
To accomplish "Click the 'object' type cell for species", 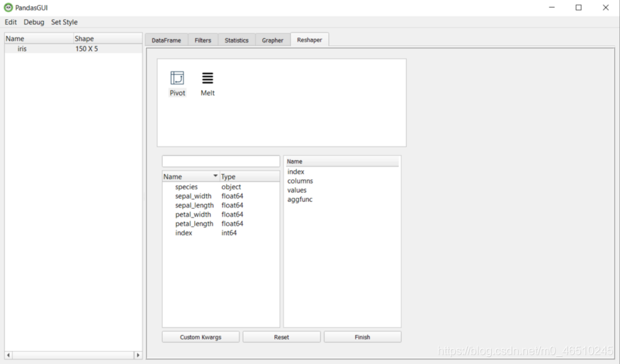I will click(231, 187).
